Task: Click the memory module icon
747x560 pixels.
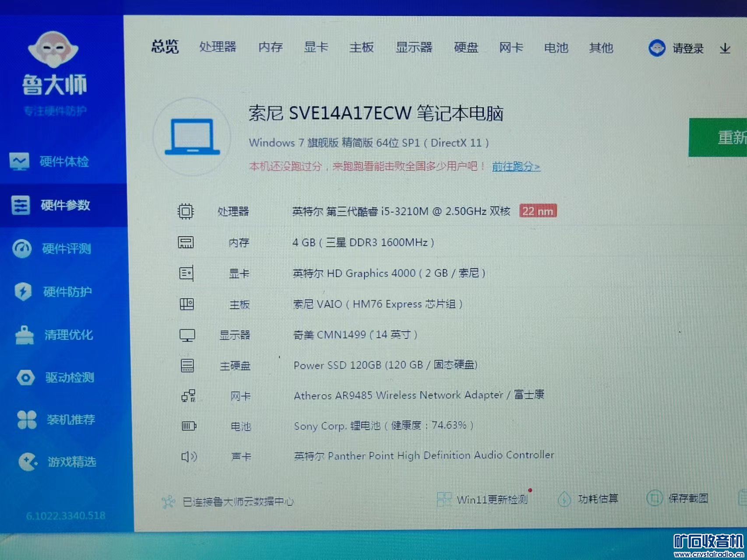Action: click(x=186, y=242)
